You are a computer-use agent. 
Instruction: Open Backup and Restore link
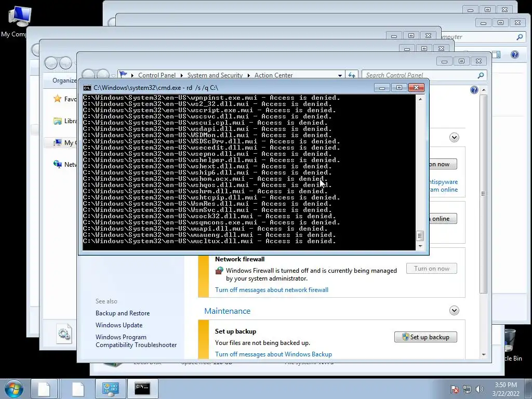click(123, 313)
